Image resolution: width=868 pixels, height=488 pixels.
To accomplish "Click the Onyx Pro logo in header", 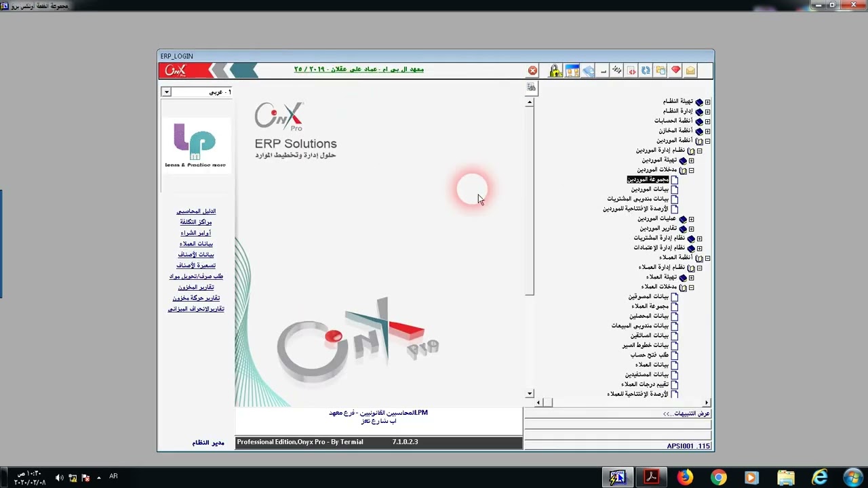I will click(176, 70).
